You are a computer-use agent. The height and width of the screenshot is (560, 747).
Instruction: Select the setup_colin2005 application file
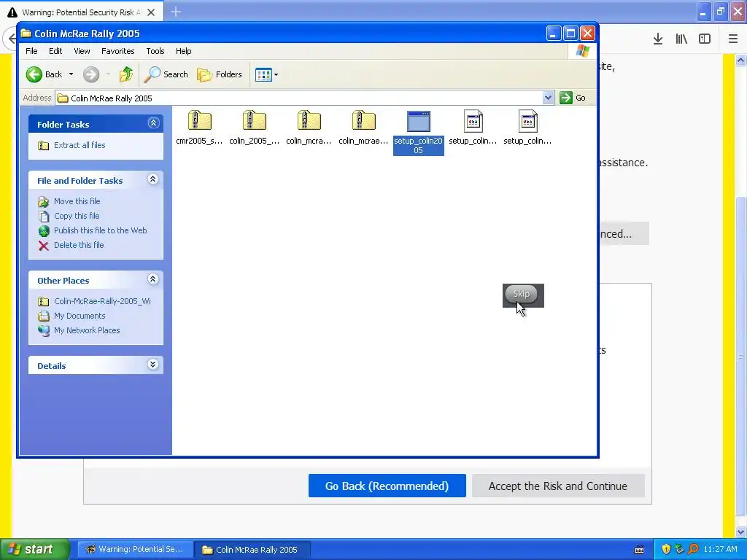(418, 132)
